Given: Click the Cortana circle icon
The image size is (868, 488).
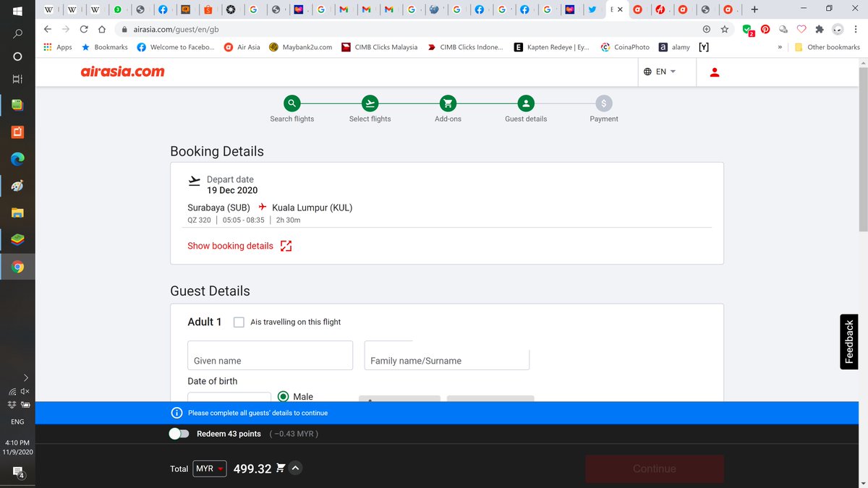Looking at the screenshot, I should pyautogui.click(x=17, y=56).
